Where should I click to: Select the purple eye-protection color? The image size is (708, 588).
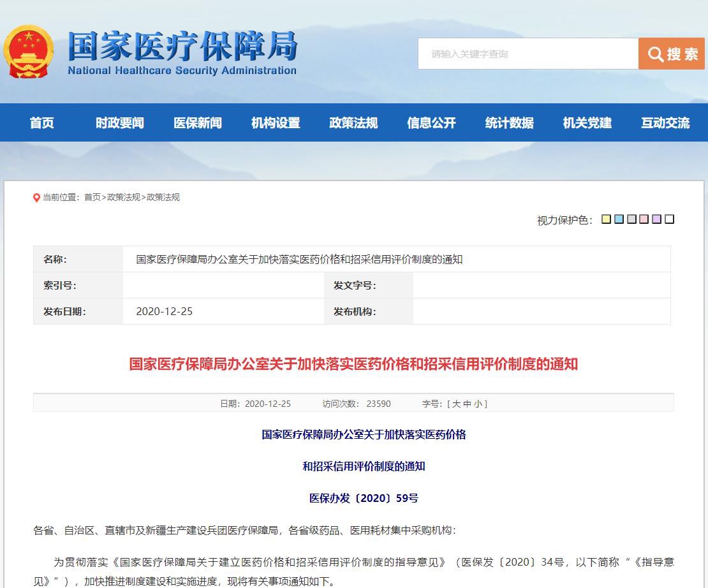(657, 219)
